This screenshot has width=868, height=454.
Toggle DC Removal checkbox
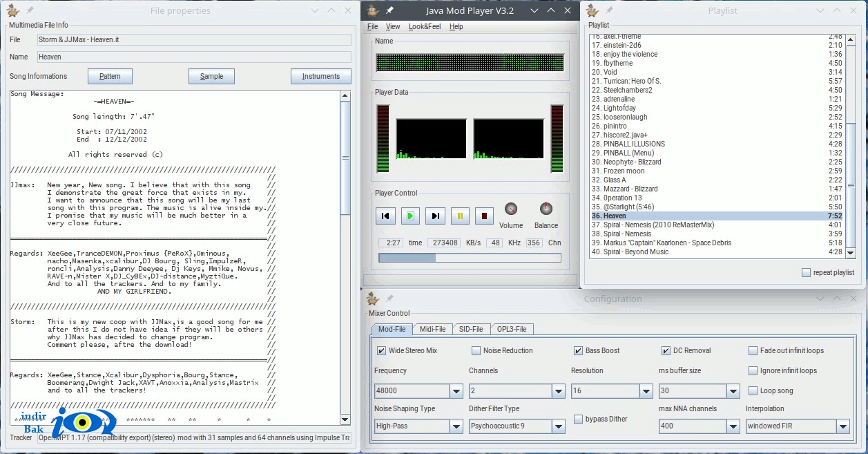tap(666, 350)
